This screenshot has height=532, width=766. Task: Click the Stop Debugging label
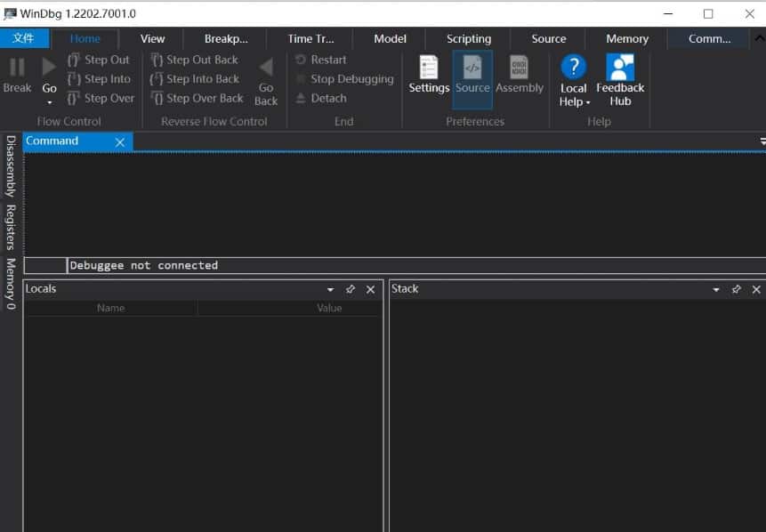pyautogui.click(x=352, y=78)
